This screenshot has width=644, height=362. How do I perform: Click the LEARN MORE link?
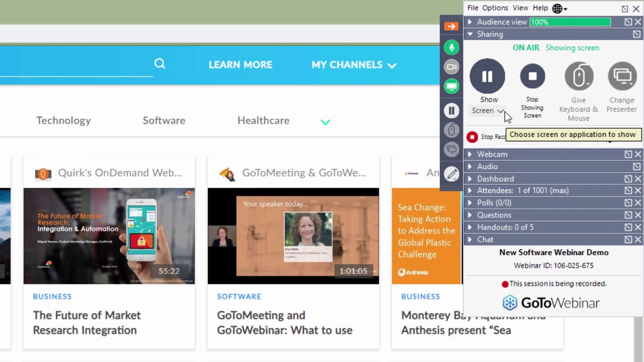point(240,65)
